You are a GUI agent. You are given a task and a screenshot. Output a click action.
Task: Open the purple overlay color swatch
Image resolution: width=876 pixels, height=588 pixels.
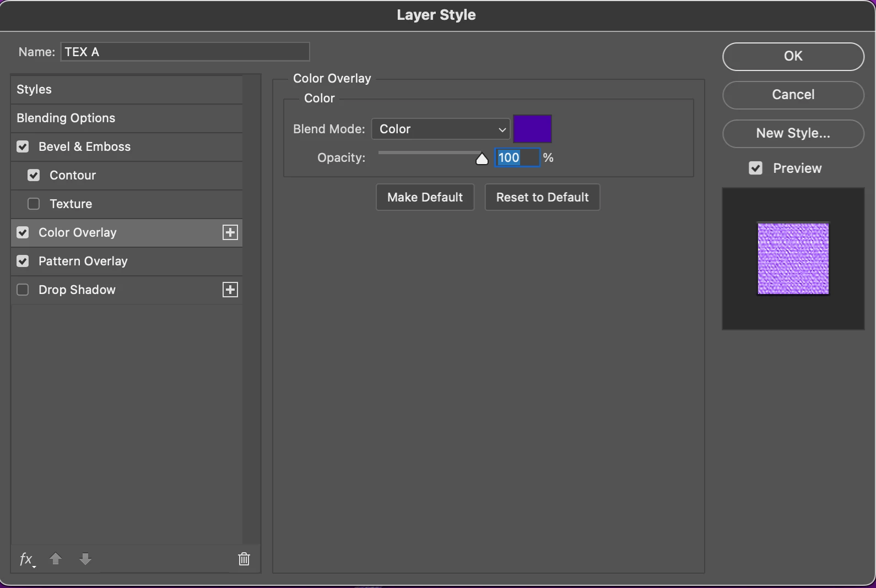(x=532, y=129)
